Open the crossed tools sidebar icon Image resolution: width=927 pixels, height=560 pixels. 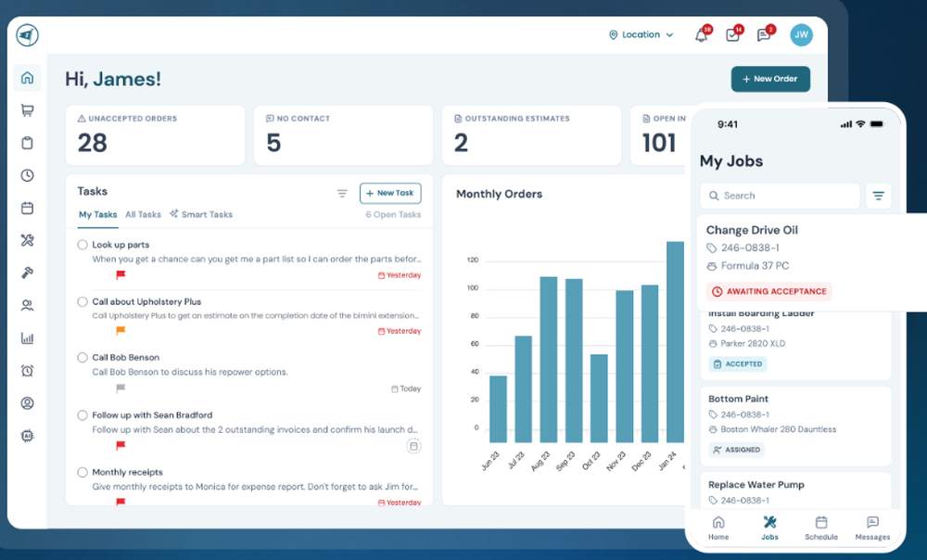point(27,240)
